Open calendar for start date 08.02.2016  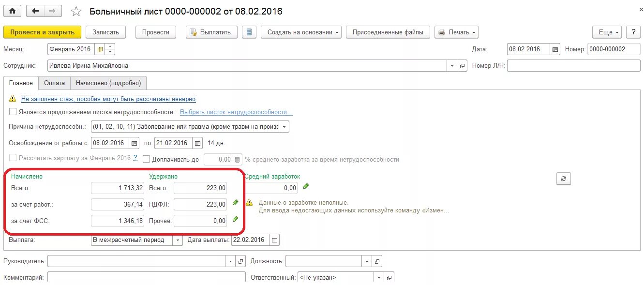pos(134,143)
